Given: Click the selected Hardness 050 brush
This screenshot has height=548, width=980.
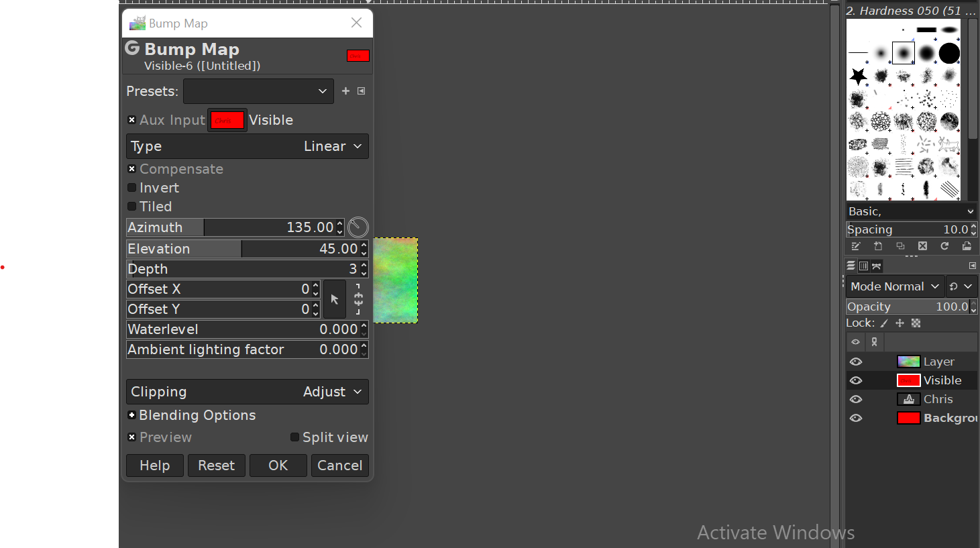Looking at the screenshot, I should tap(904, 53).
